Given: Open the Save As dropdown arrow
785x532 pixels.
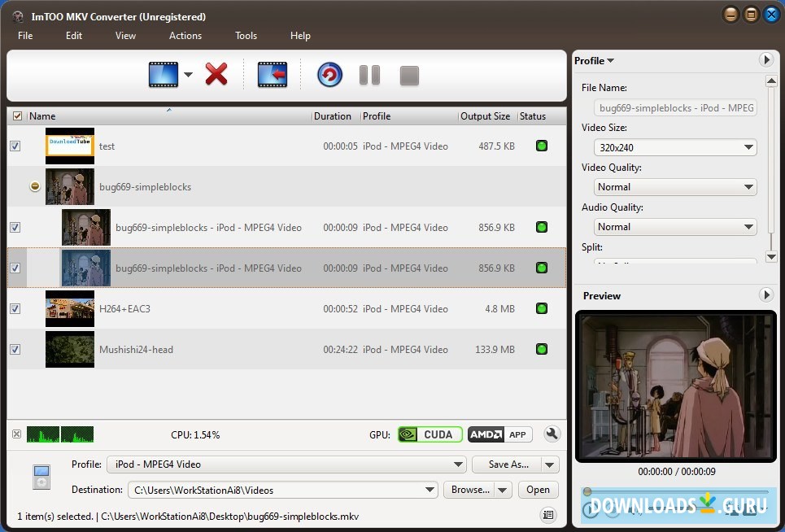Looking at the screenshot, I should 550,464.
